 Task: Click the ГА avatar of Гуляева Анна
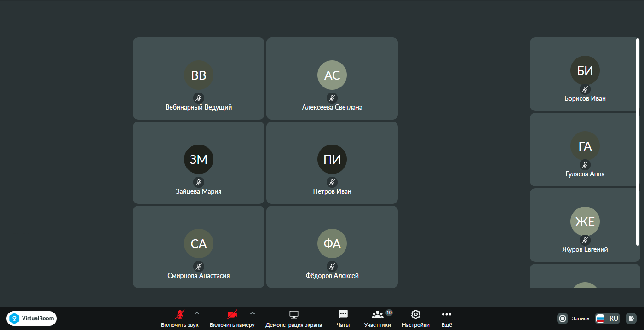[x=585, y=146]
